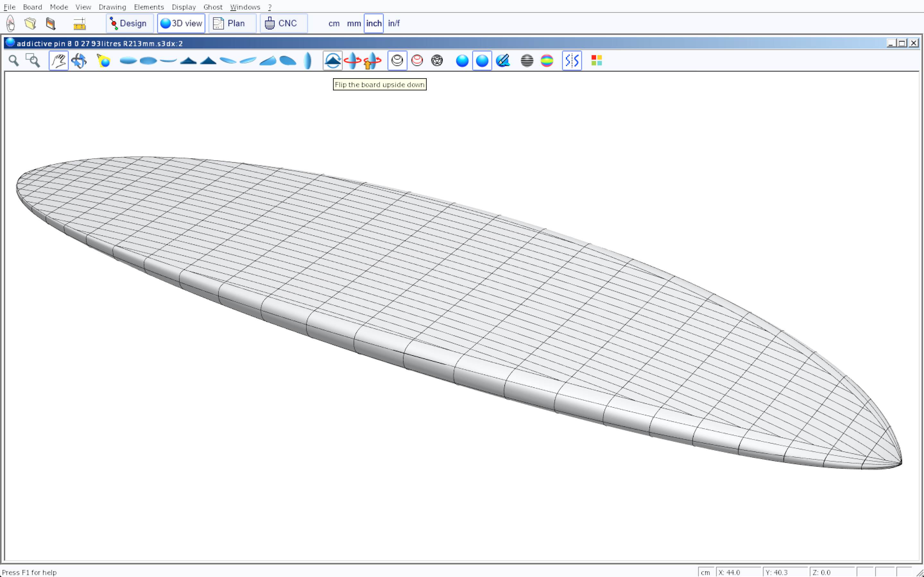The height and width of the screenshot is (577, 924).
Task: Open the Board menu
Action: pos(32,7)
